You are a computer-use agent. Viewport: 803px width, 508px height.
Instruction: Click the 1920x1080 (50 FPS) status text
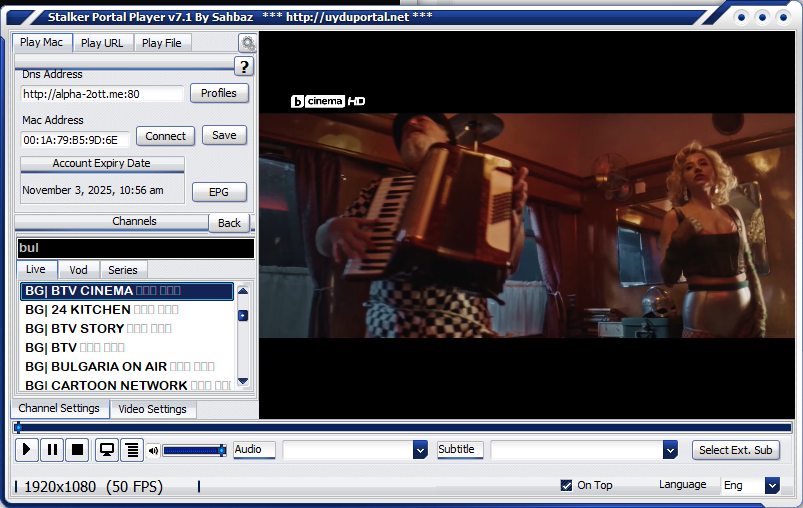point(93,486)
